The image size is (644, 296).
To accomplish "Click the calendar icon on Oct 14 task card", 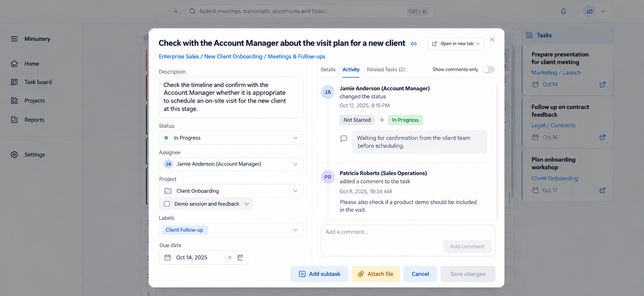I will point(535,84).
